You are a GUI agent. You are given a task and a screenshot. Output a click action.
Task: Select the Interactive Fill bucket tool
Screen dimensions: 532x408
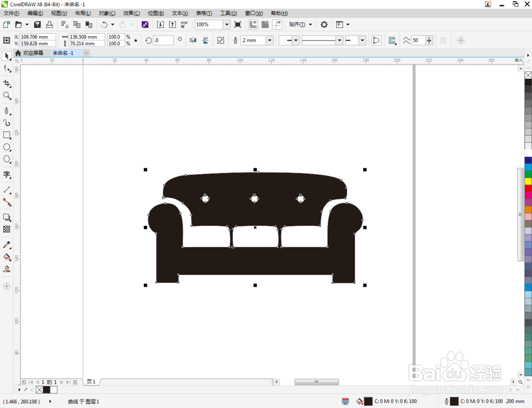coord(6,257)
